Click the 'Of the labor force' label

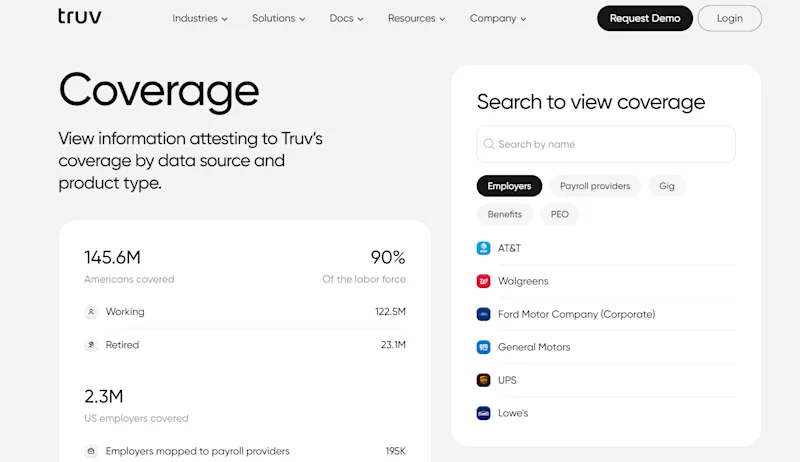364,279
